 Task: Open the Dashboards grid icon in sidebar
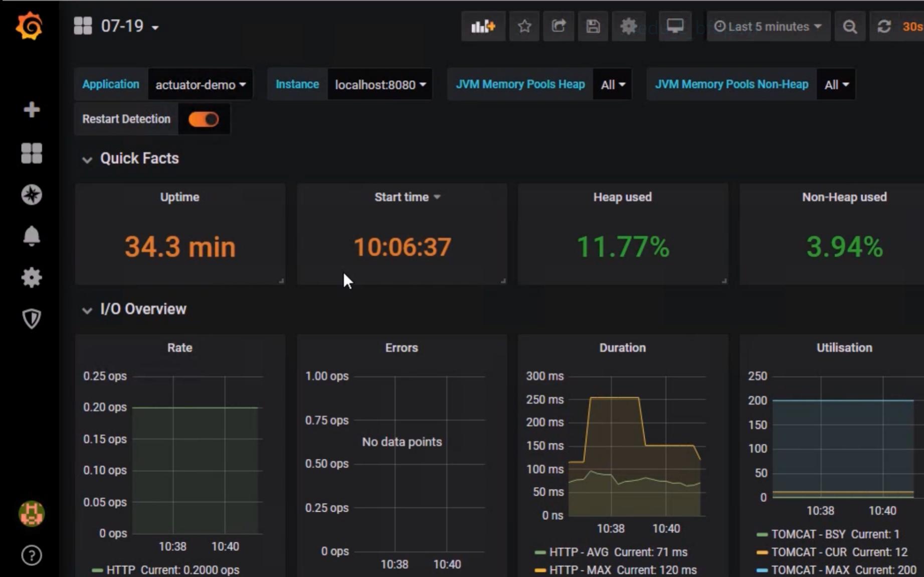point(32,153)
